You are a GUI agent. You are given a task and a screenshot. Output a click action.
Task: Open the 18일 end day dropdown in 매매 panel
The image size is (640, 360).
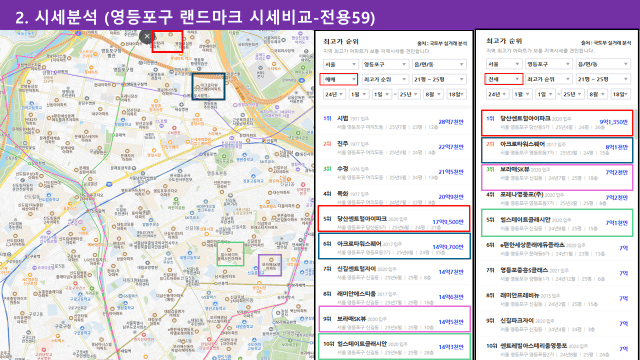click(456, 94)
